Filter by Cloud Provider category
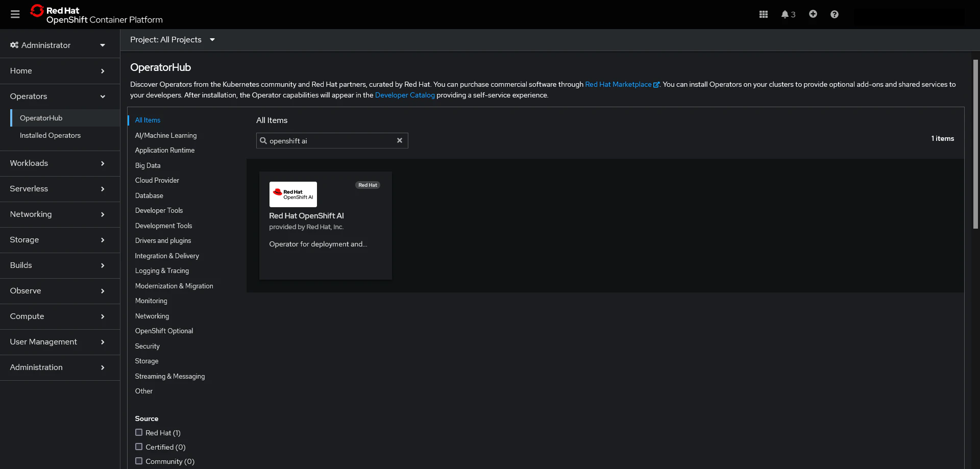980x469 pixels. click(157, 181)
